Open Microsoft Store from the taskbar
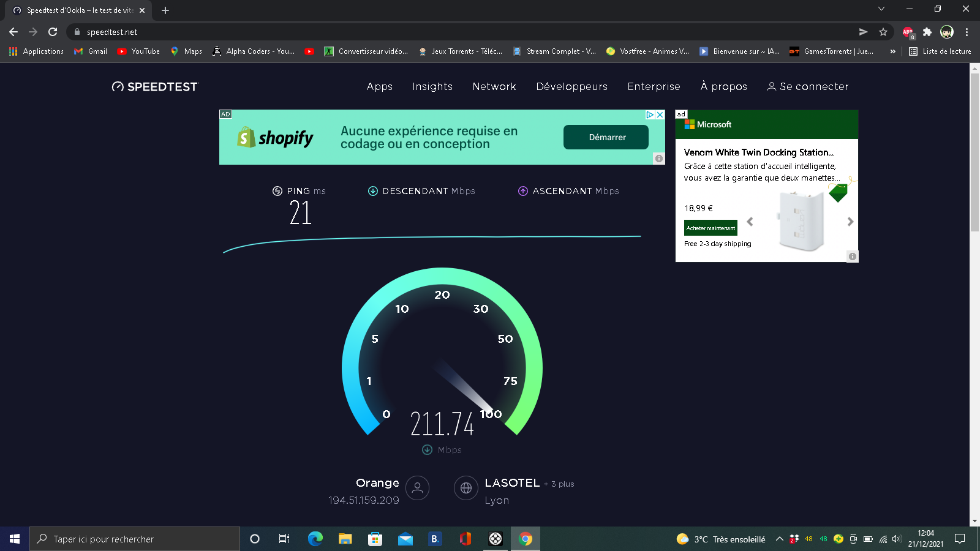 pyautogui.click(x=375, y=539)
